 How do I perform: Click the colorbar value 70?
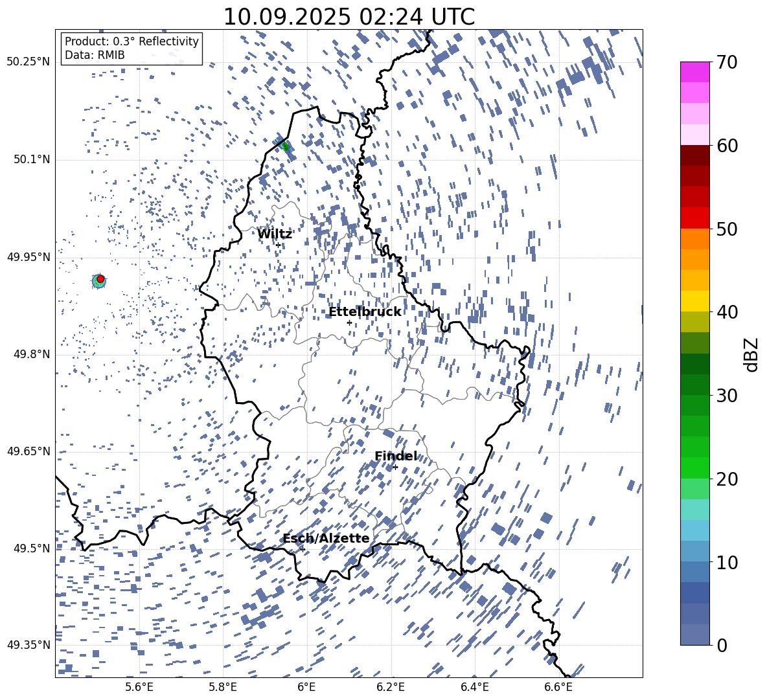click(x=727, y=62)
